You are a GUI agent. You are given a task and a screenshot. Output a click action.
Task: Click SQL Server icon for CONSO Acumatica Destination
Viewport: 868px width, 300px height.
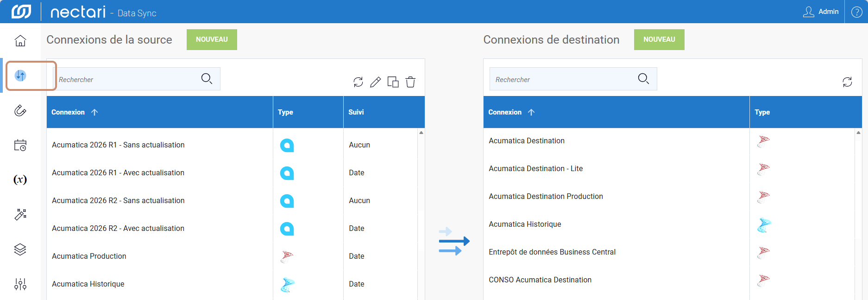click(x=763, y=280)
